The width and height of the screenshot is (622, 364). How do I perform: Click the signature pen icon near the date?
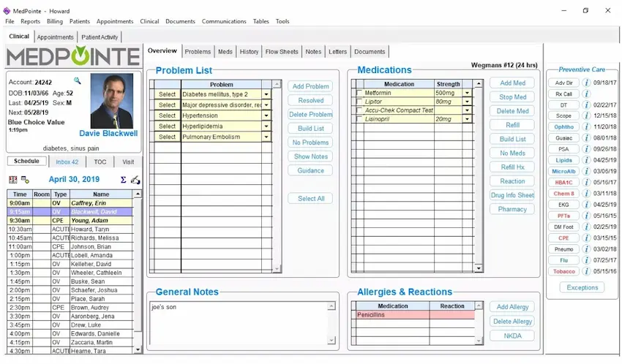[135, 179]
